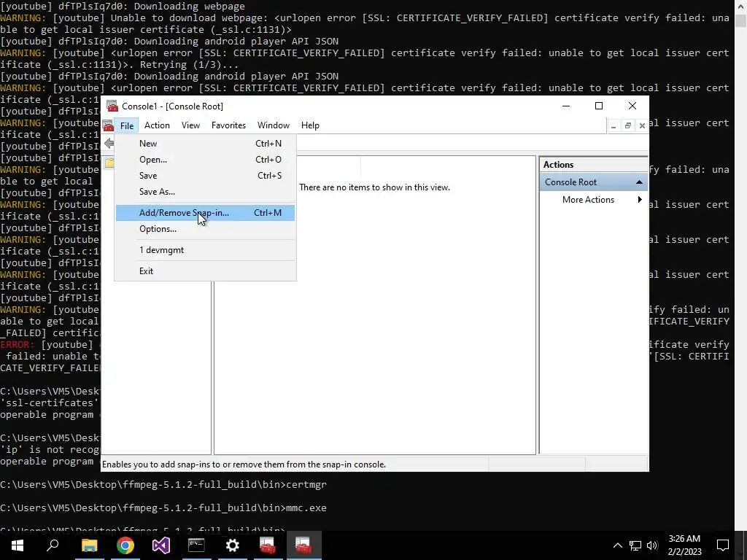Open the Windows Start menu
Screen dimensions: 747x560
[18, 545]
